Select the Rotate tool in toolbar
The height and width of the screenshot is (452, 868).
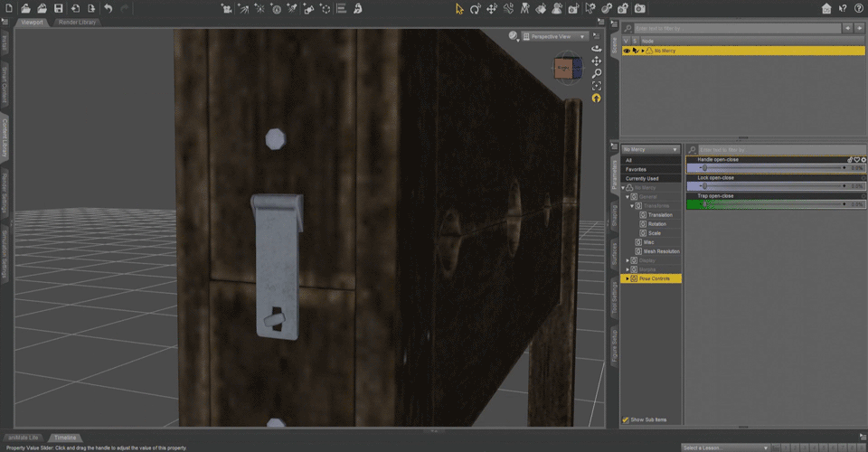tap(475, 8)
